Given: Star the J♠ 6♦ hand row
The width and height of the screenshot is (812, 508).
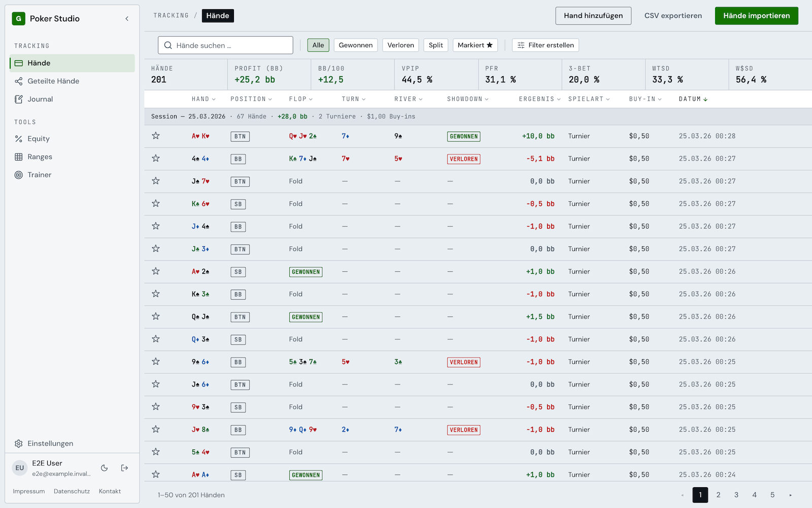Looking at the screenshot, I should pyautogui.click(x=156, y=385).
